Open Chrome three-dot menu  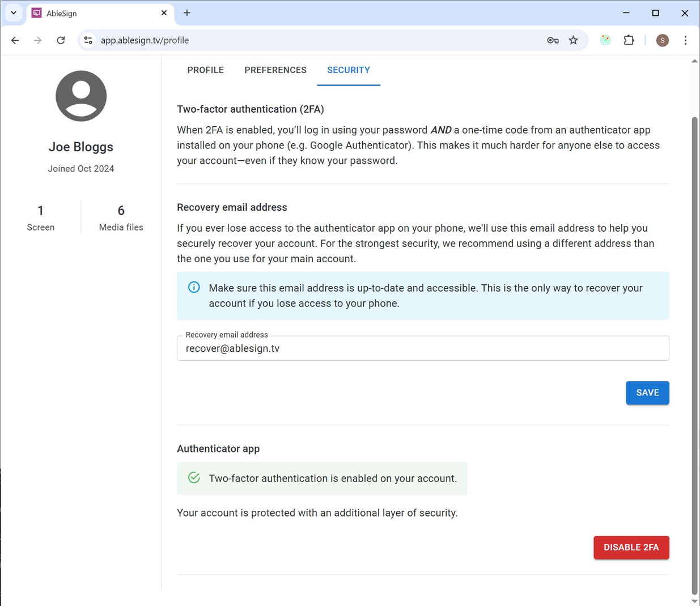tap(685, 40)
